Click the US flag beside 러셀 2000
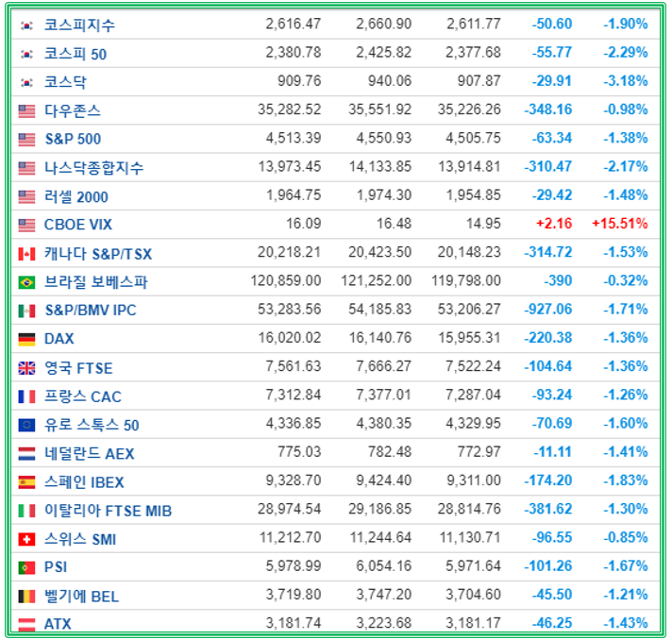The height and width of the screenshot is (640, 672). pos(26,197)
